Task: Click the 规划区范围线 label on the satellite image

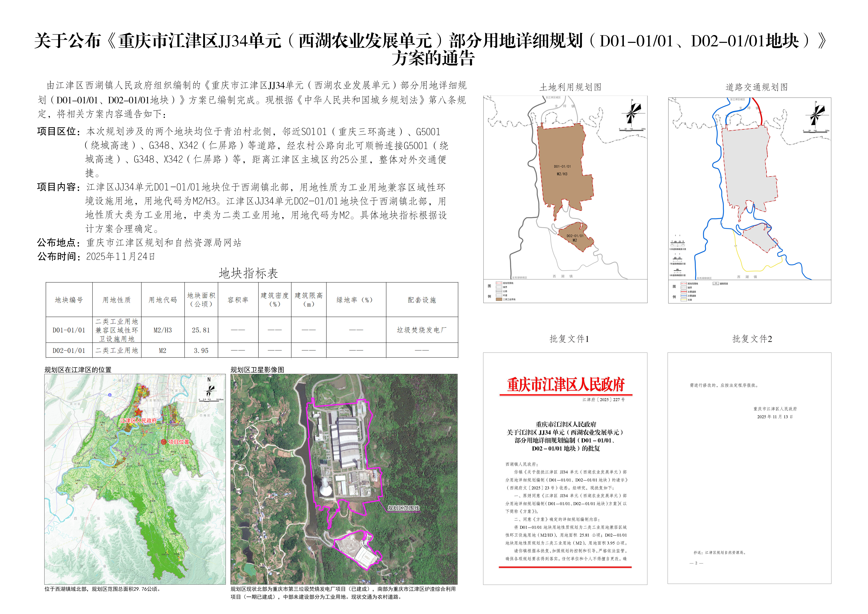Action: point(403,508)
